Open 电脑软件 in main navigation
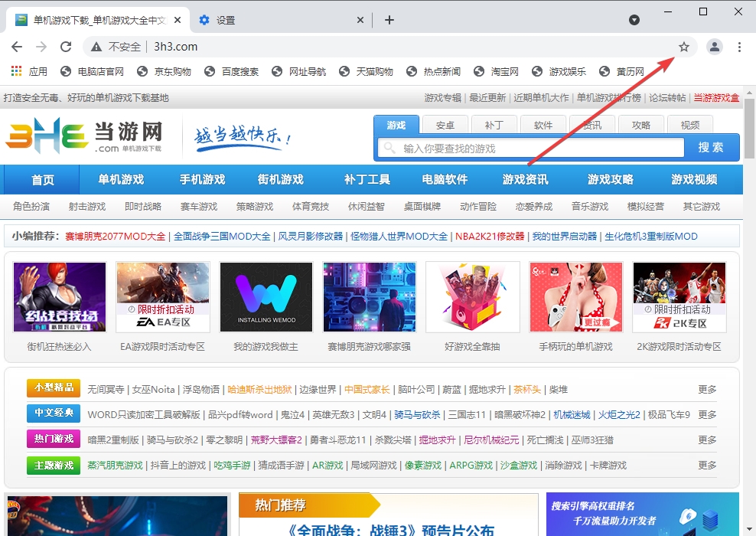This screenshot has width=756, height=536. pos(445,179)
